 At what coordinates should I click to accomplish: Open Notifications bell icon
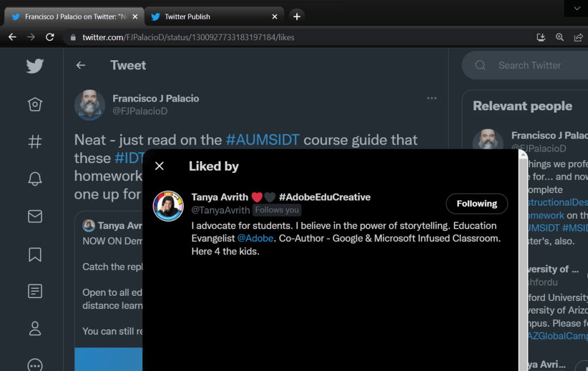coord(35,179)
